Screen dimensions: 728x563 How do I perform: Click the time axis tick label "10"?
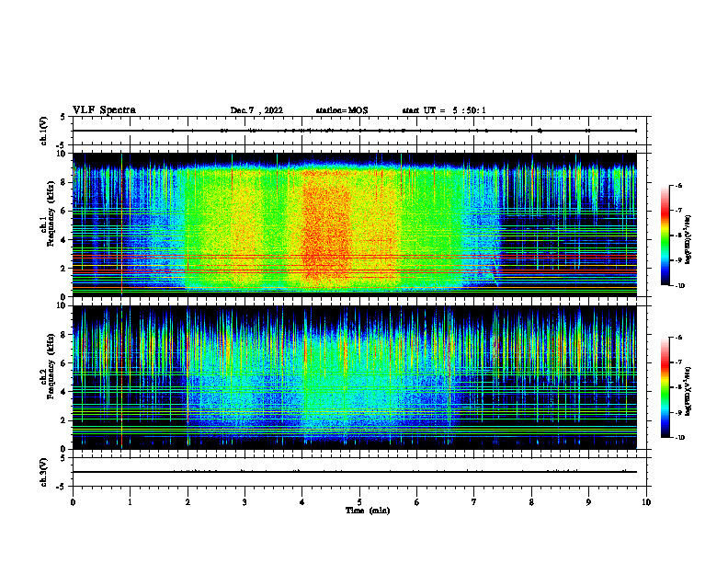646,502
